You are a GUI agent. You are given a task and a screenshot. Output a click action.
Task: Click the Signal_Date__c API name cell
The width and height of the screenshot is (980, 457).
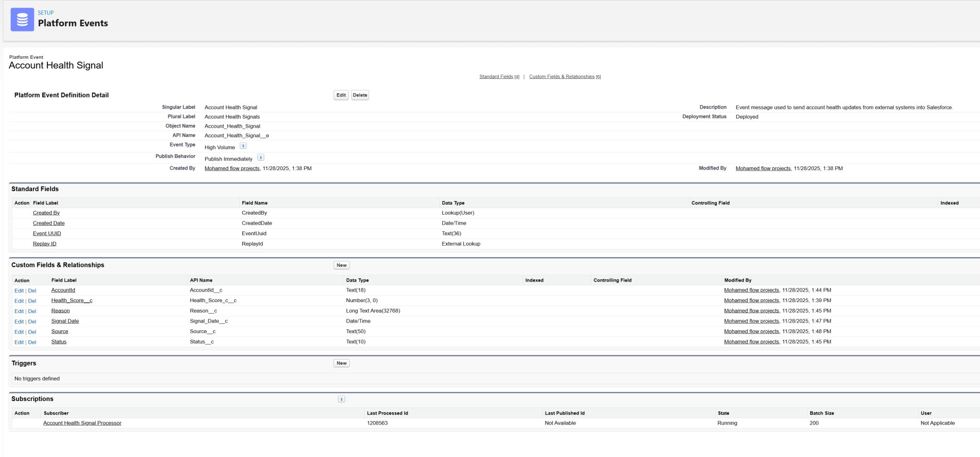[x=209, y=321]
